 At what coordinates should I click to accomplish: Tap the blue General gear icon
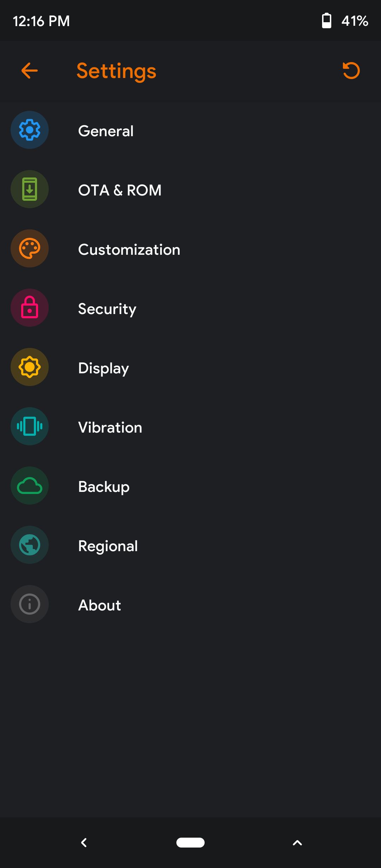(30, 130)
